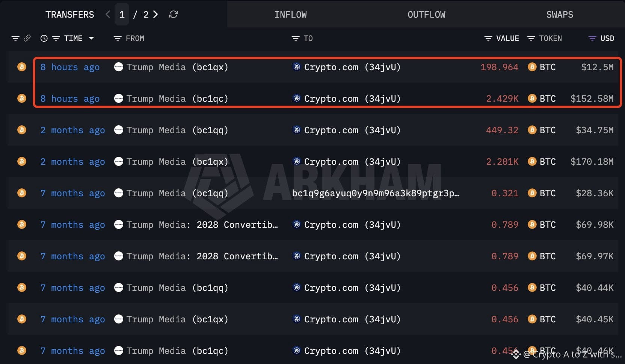Open Crypto.com (34jvU) in $69.97K row

tap(352, 256)
